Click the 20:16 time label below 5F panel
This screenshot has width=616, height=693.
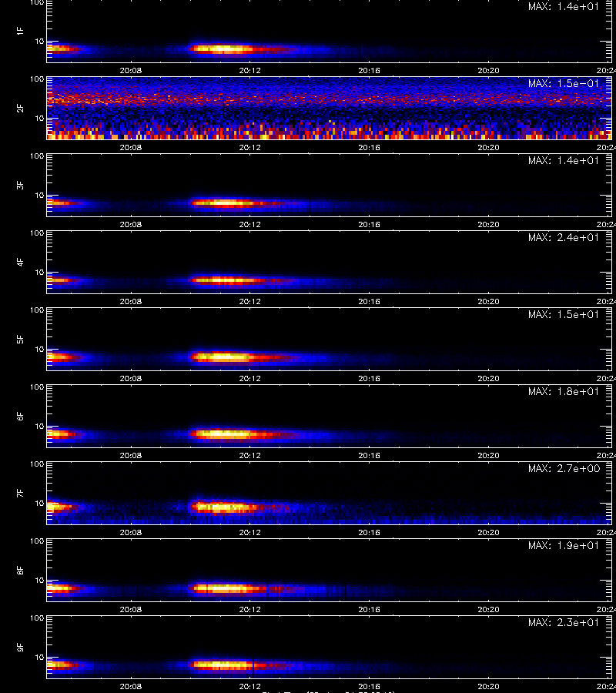coord(370,378)
